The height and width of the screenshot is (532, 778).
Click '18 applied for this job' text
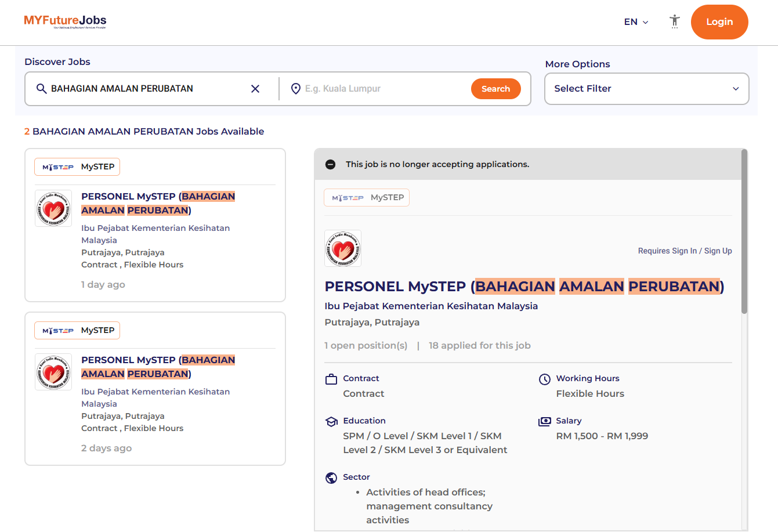[479, 345]
